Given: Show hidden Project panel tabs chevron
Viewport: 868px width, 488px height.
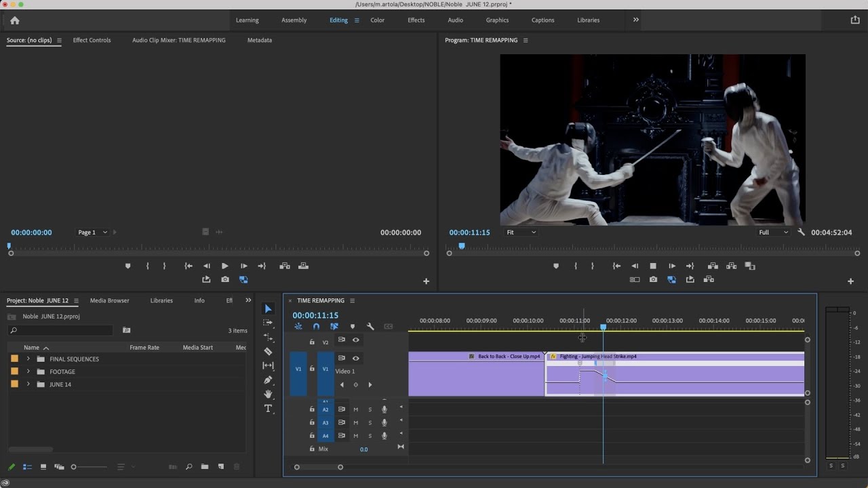Looking at the screenshot, I should (x=248, y=300).
